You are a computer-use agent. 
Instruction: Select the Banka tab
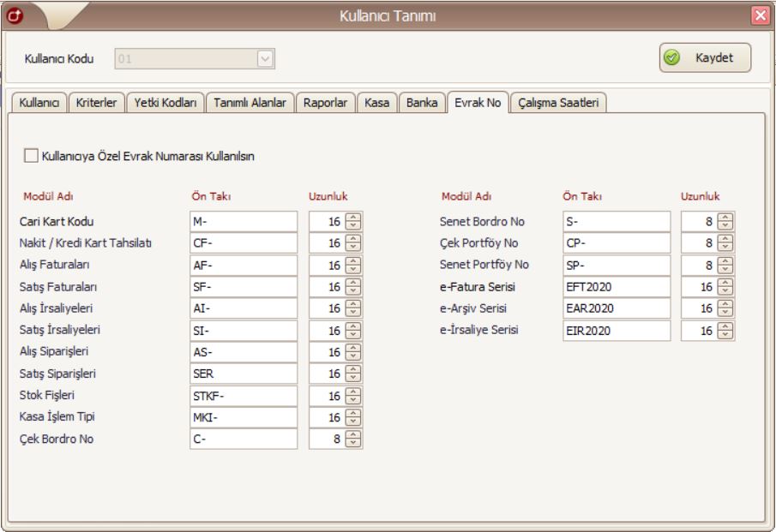pyautogui.click(x=421, y=103)
